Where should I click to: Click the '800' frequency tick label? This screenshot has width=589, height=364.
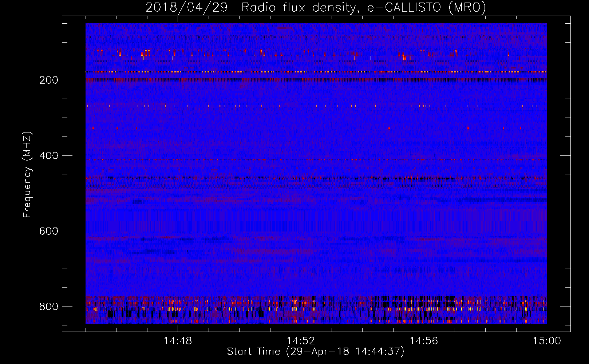pyautogui.click(x=49, y=306)
